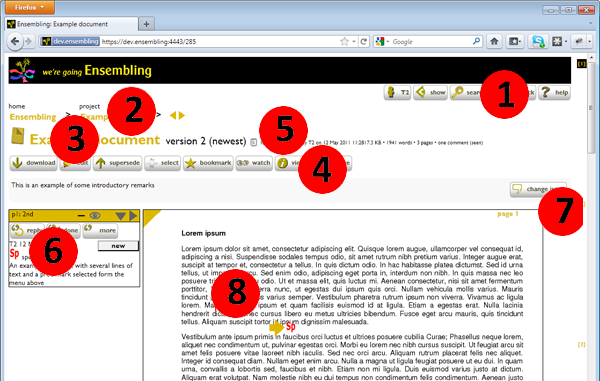Select the 'Ensembling: Example document' tab
Viewport: 600px width, 381px height.
point(71,24)
